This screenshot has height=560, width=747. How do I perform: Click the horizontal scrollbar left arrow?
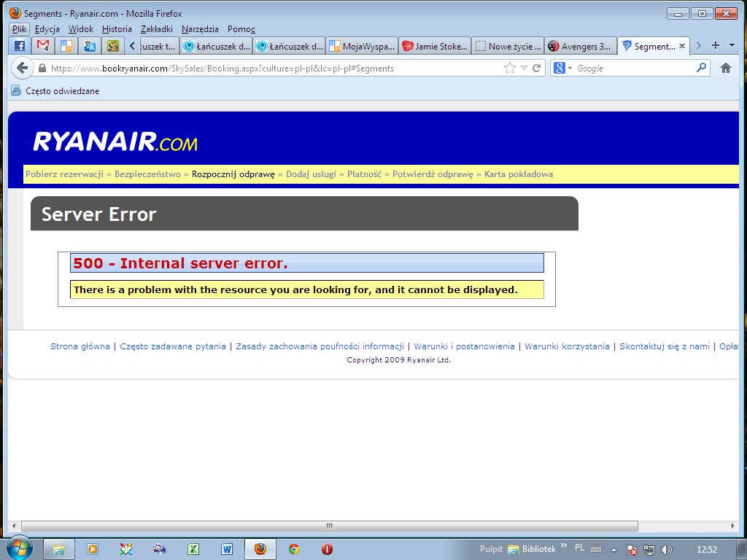tap(13, 526)
